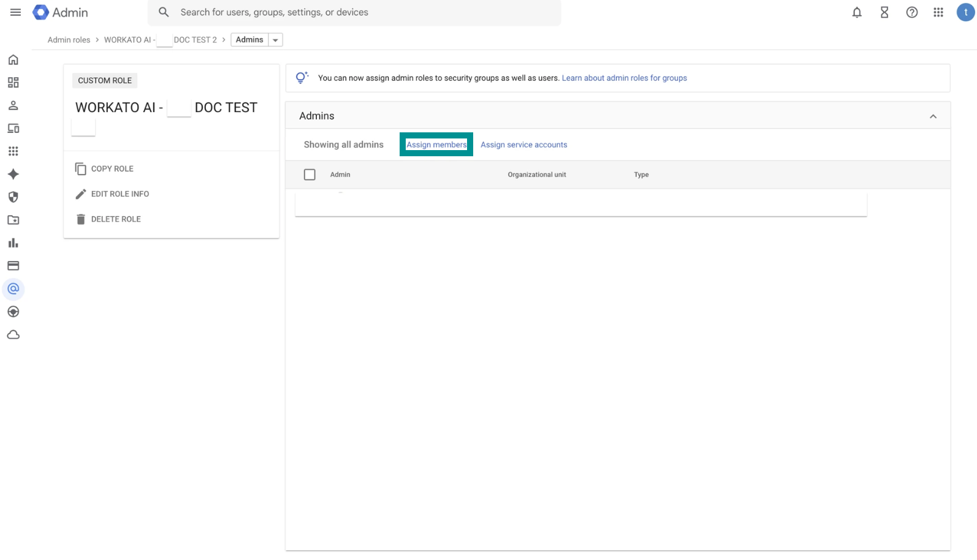
Task: Click Assign service accounts link
Action: pos(523,145)
